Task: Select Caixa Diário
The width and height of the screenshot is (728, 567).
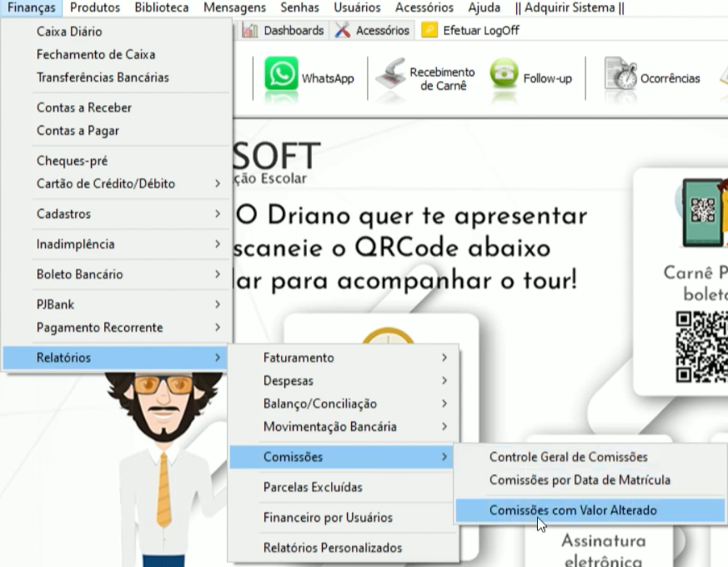Action: click(x=116, y=32)
